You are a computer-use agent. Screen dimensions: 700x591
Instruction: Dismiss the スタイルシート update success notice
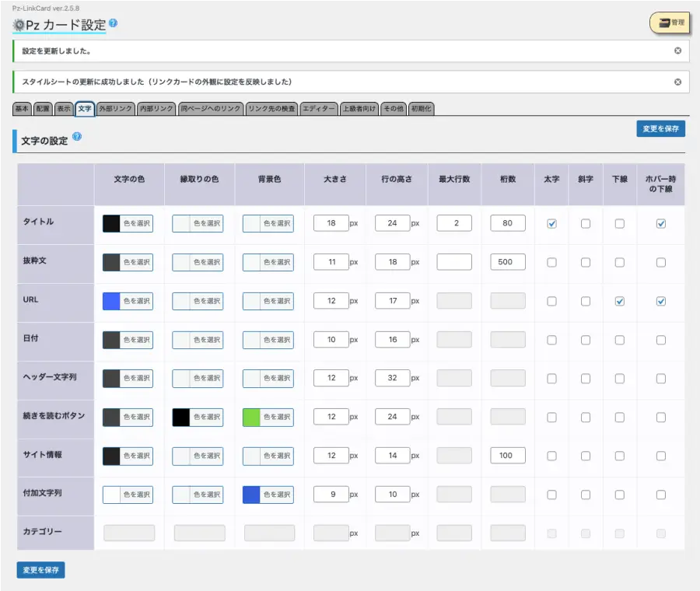coord(677,82)
